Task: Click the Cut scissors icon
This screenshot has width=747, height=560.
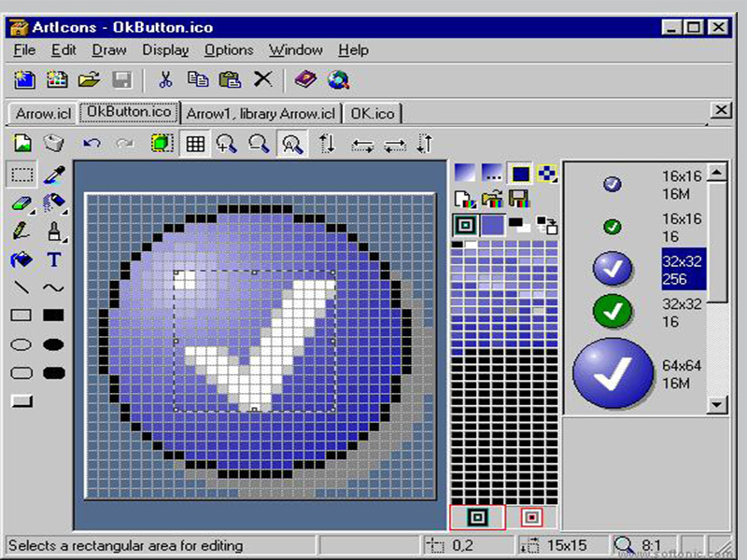Action: coord(165,80)
